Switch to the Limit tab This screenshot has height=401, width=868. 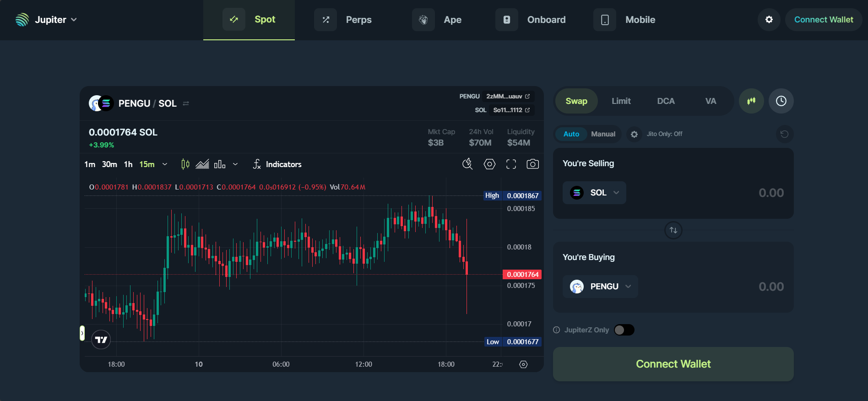pos(621,101)
